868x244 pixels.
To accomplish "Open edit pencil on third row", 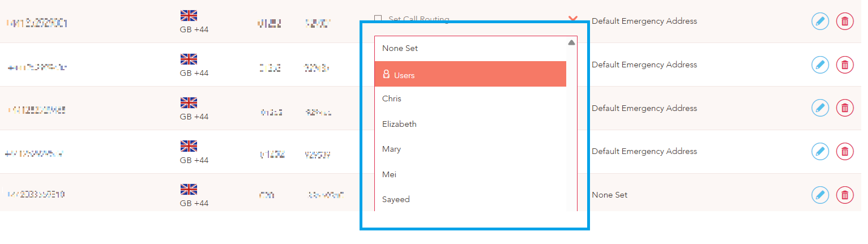I will [x=820, y=108].
